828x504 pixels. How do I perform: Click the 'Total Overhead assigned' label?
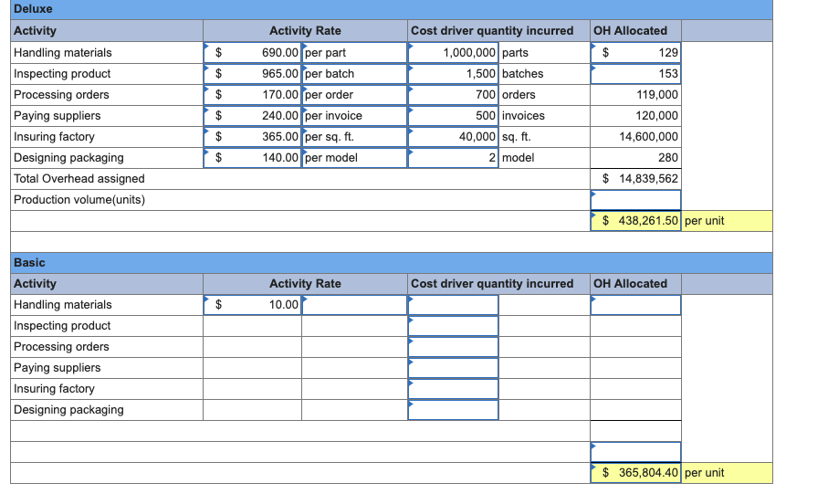click(x=79, y=179)
